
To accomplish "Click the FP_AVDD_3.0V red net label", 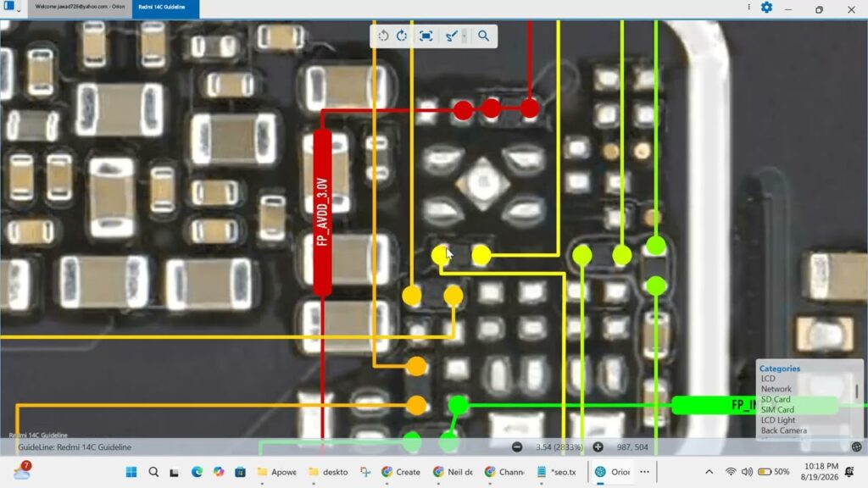I will [322, 213].
